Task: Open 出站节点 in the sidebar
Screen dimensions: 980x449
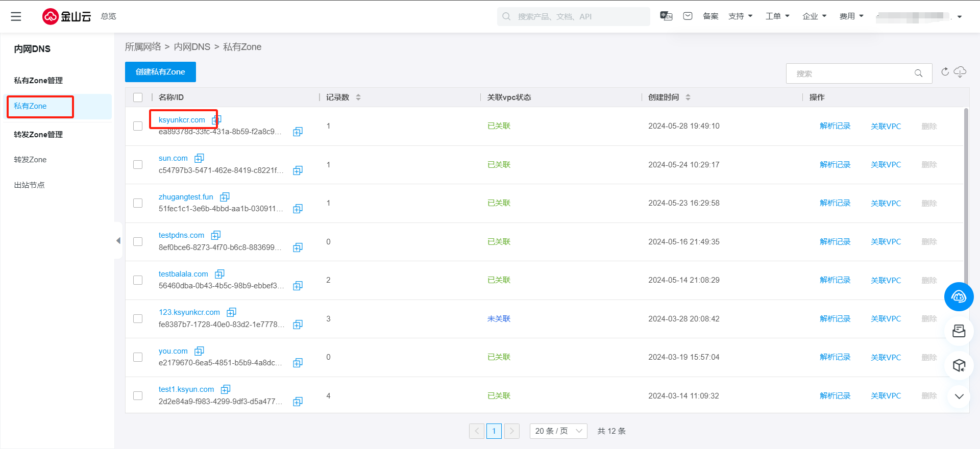Action: 29,185
